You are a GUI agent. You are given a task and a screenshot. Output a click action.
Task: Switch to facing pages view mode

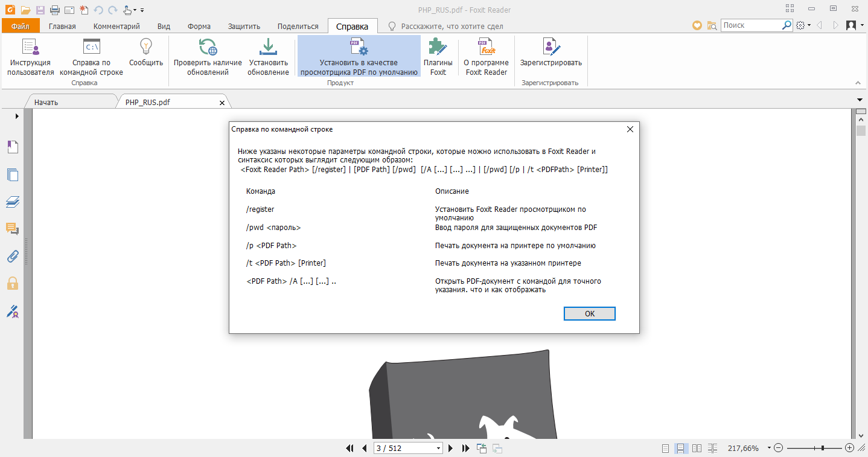[697, 448]
